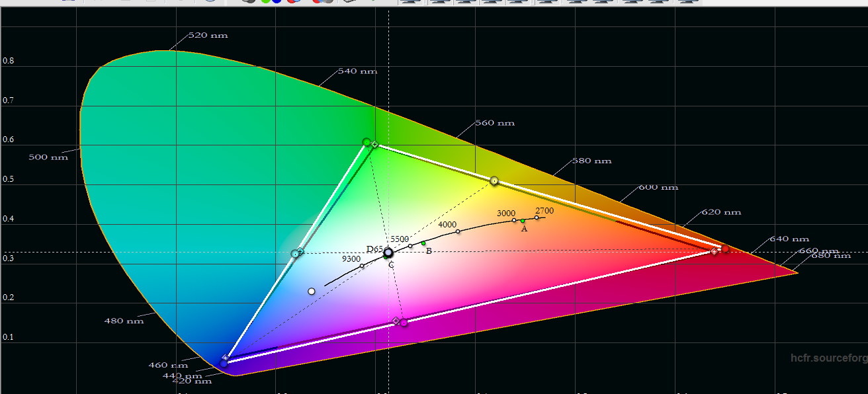Screen dimensions: 868x394
Task: Select the measured red primary point
Action: point(725,249)
